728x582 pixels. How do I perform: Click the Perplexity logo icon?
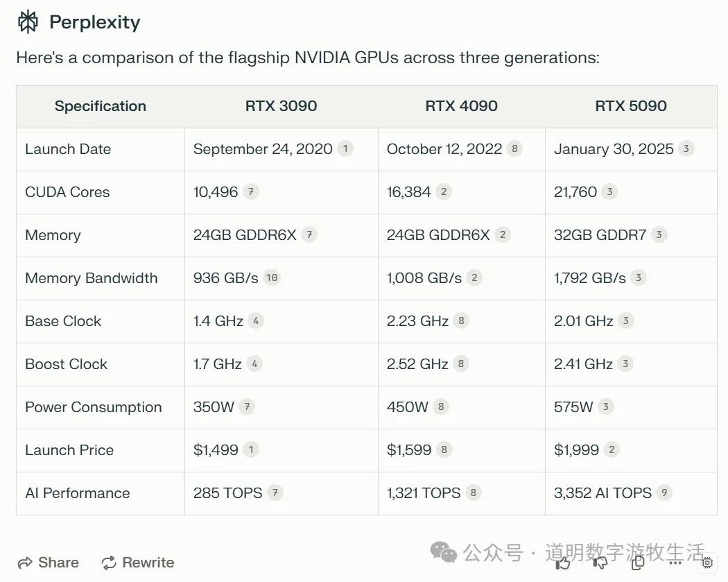tap(26, 22)
